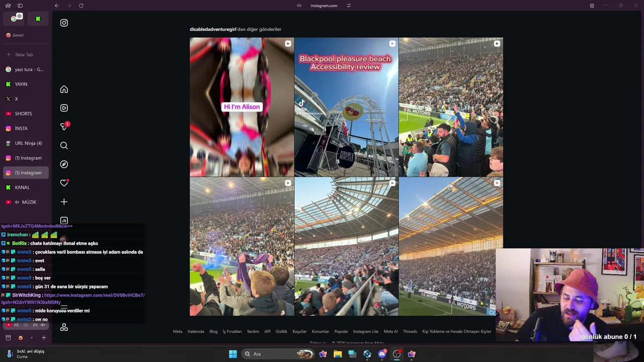Click the browser back arrow

click(57, 6)
